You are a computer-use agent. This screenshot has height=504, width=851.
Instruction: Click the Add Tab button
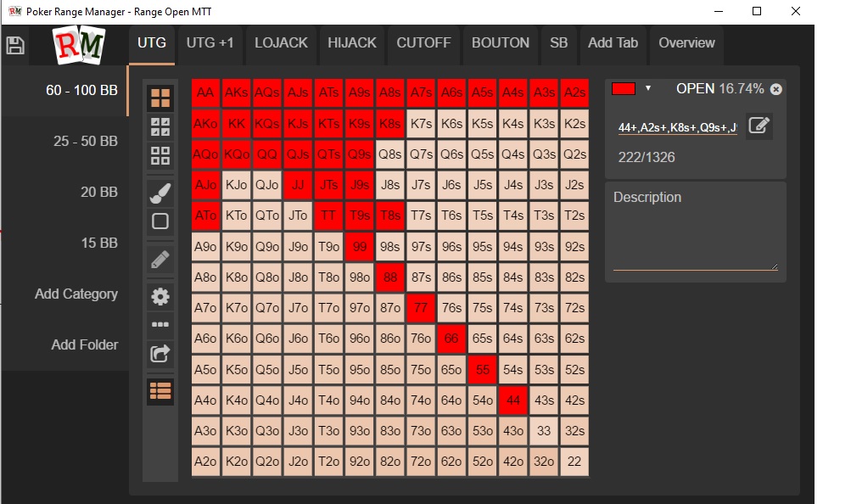tap(613, 43)
